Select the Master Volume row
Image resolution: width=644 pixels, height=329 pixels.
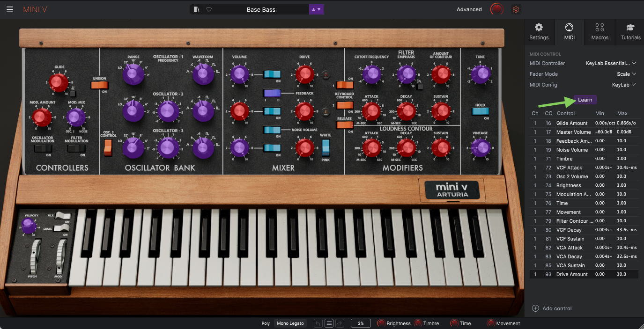tap(584, 132)
